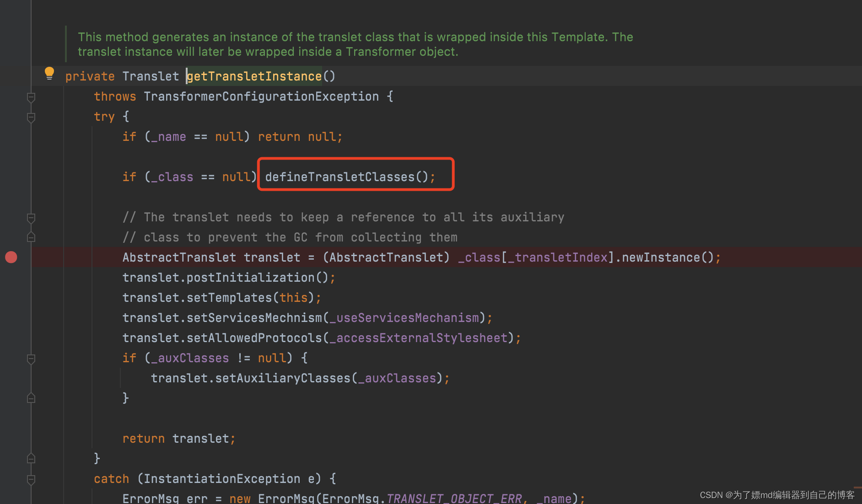Collapse the catch InstantiationException block
The image size is (862, 504).
pyautogui.click(x=31, y=479)
